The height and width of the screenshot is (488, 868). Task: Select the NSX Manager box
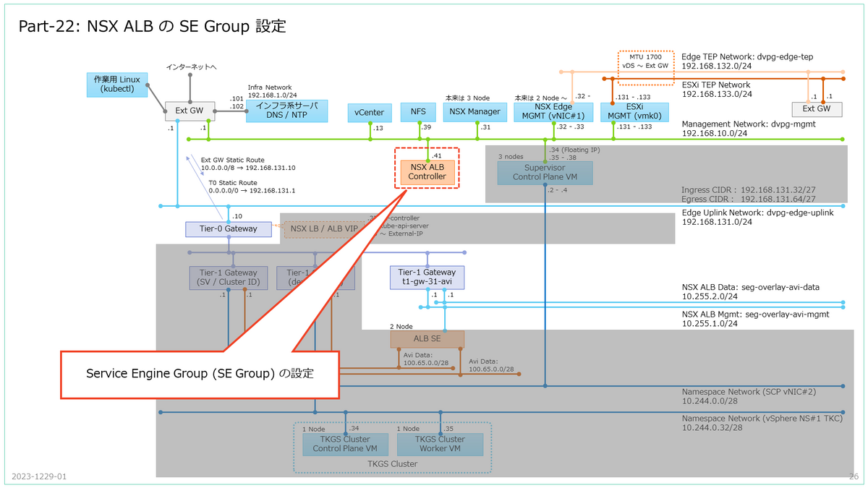click(x=475, y=112)
